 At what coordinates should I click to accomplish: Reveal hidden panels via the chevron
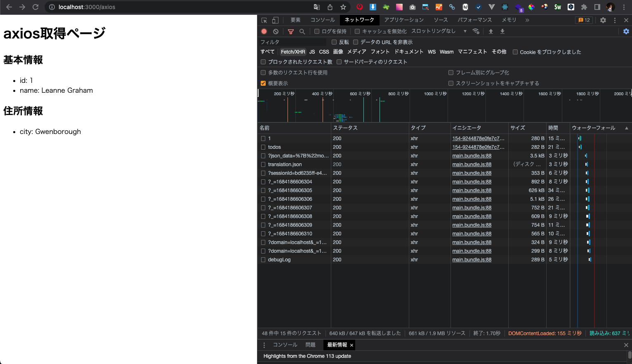[527, 20]
